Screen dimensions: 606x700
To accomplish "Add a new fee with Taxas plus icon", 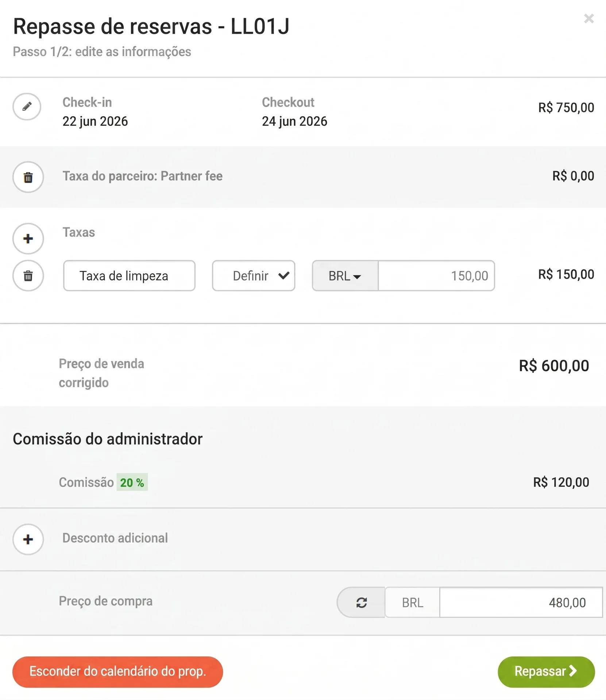I will pos(28,239).
